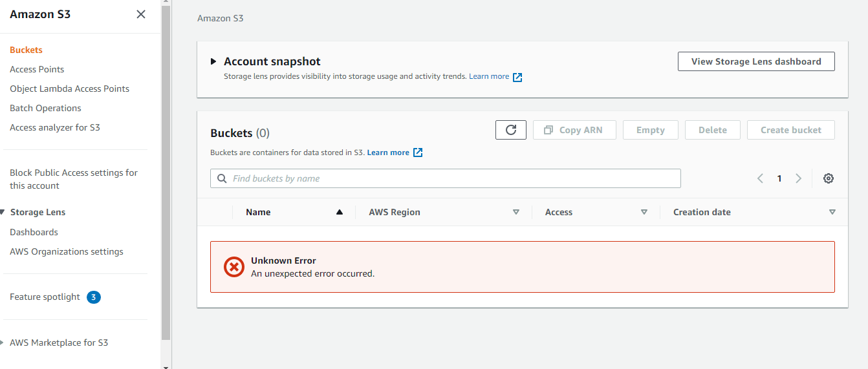Open Access analyzer for S3

coord(55,127)
